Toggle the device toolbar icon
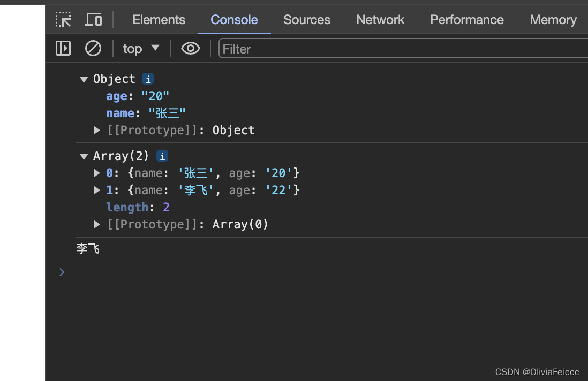Screen dimensions: 588x381 pyautogui.click(x=93, y=20)
